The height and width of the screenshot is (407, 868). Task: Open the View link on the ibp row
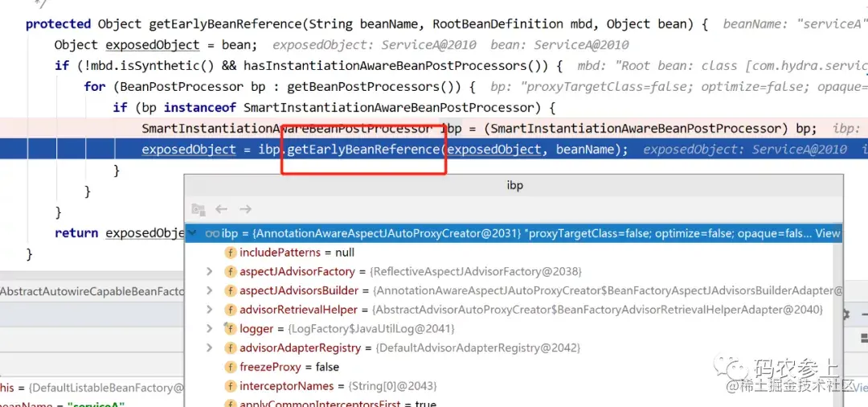point(828,234)
